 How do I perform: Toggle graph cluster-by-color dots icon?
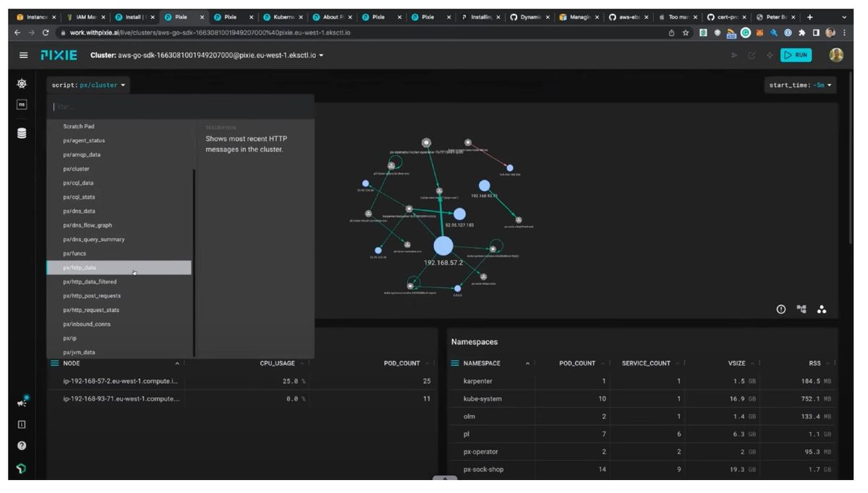tap(822, 309)
